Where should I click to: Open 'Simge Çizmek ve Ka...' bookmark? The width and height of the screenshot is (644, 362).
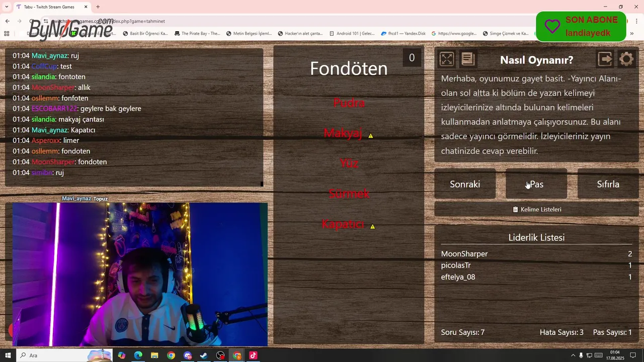(x=506, y=34)
